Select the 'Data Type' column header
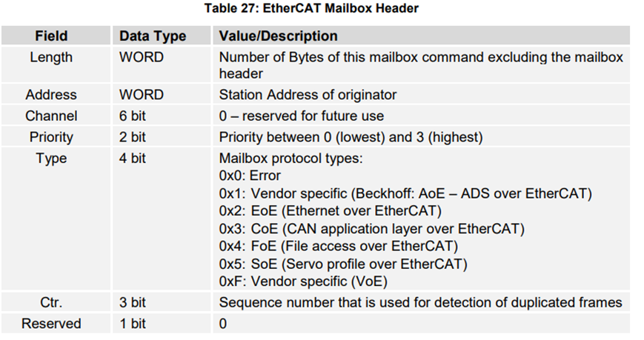 click(x=153, y=36)
